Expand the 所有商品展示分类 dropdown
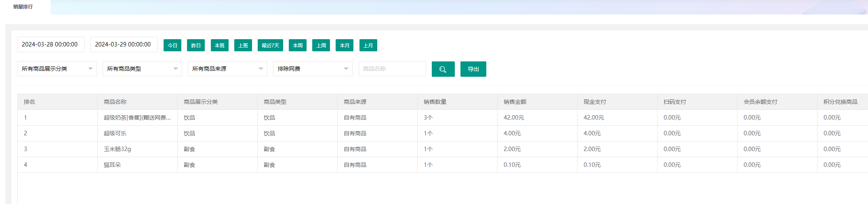The image size is (868, 204). click(57, 69)
